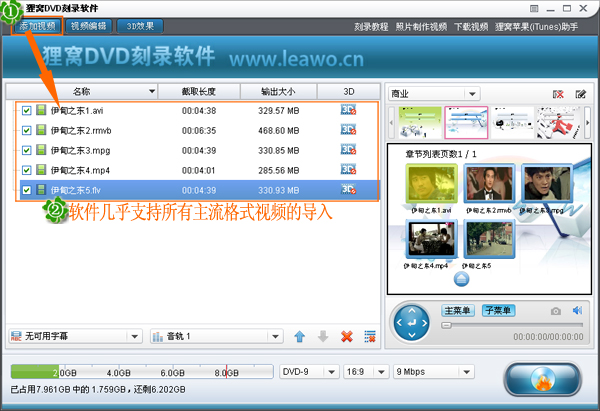The image size is (600, 411).
Task: Click the up arrow in menu preview
Action: pyautogui.click(x=461, y=279)
